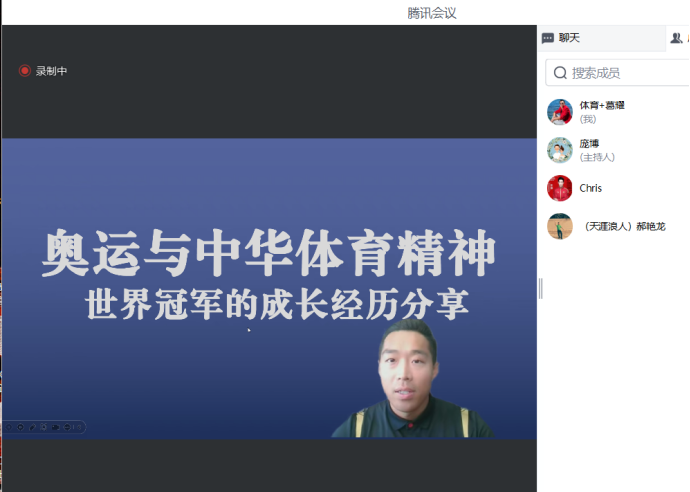Screen dimensions: 690x492
Task: Click the slideshow zoom tool icon
Action: pos(44,427)
